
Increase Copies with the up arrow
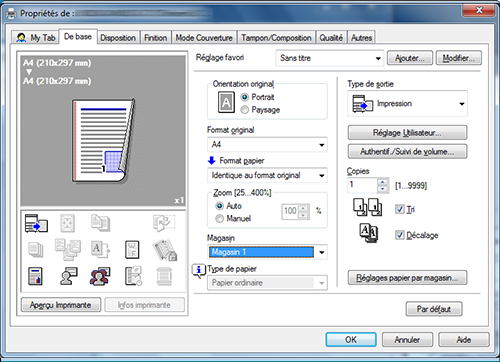point(383,182)
